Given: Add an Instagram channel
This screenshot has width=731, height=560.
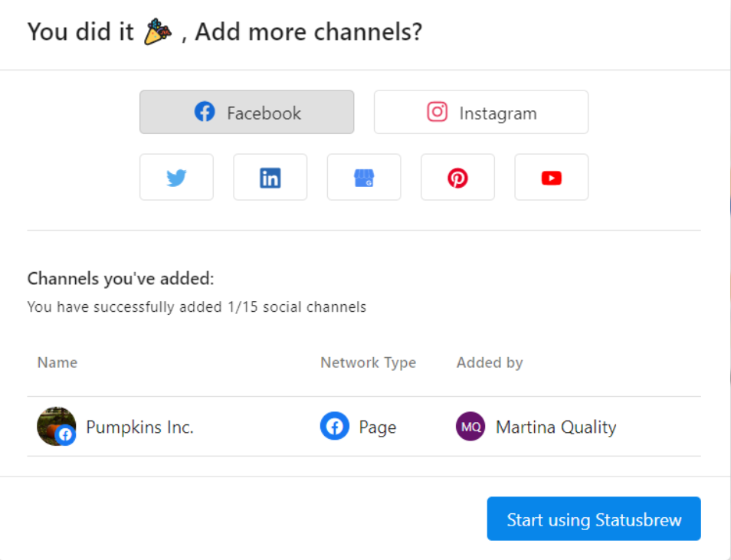Looking at the screenshot, I should (x=480, y=113).
